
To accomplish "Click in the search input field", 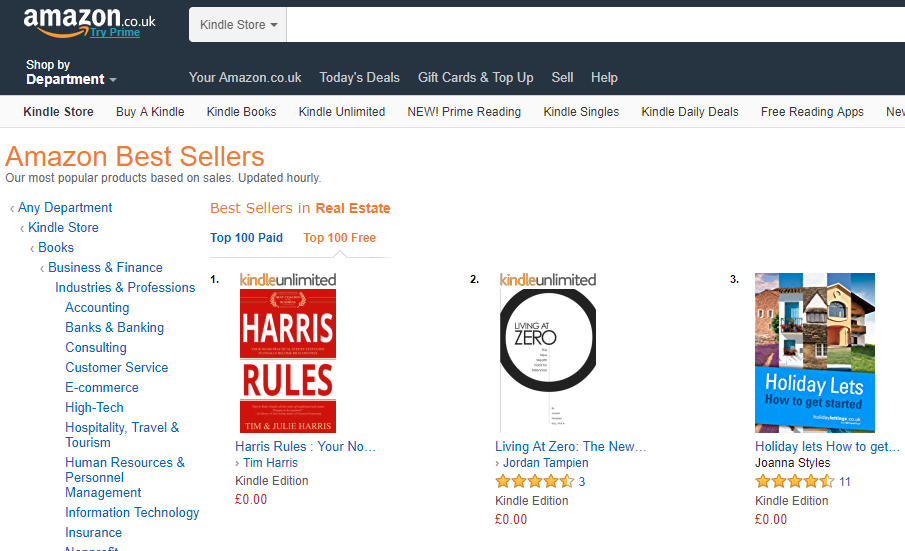I will pyautogui.click(x=595, y=24).
